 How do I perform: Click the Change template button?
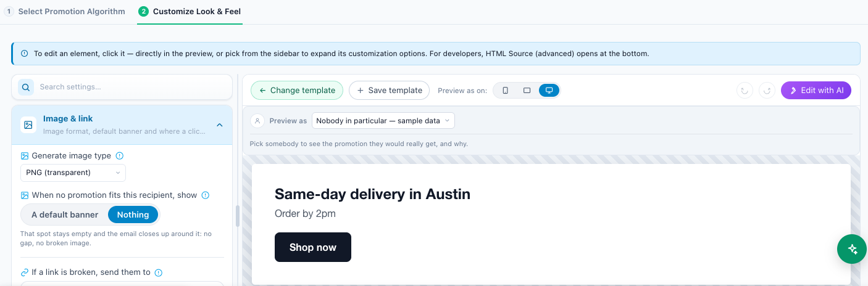297,91
